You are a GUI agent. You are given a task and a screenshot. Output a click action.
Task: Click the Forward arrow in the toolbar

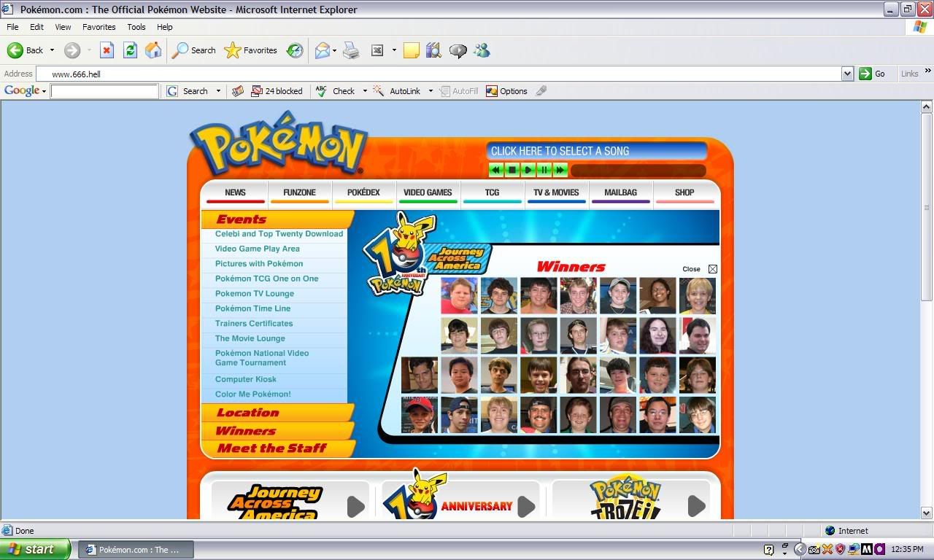[x=72, y=50]
